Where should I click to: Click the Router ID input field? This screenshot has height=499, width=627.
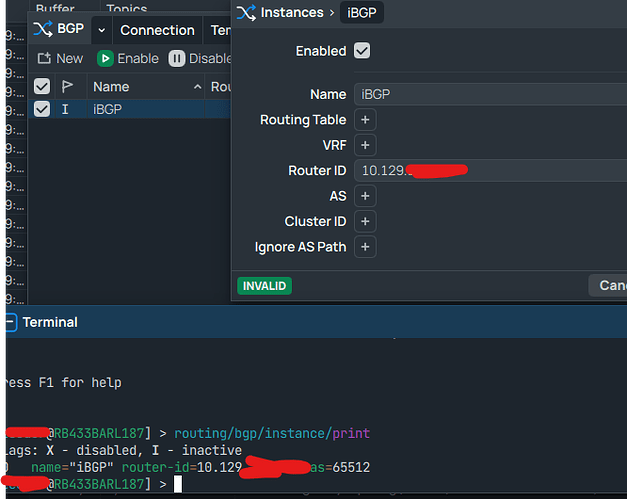(490, 171)
